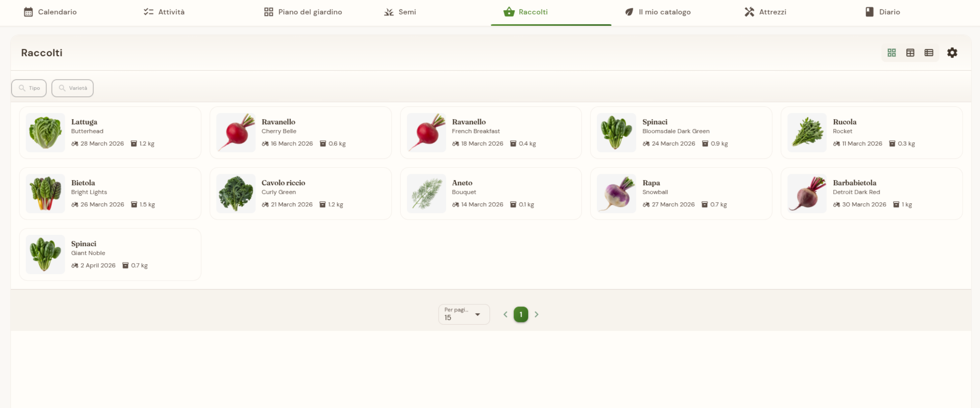Select page 1 button
This screenshot has width=980, height=408.
pyautogui.click(x=521, y=314)
